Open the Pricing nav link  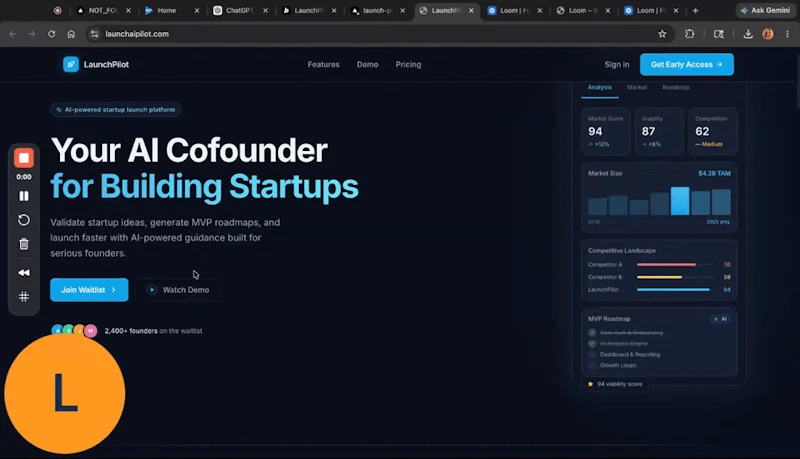[x=408, y=64]
